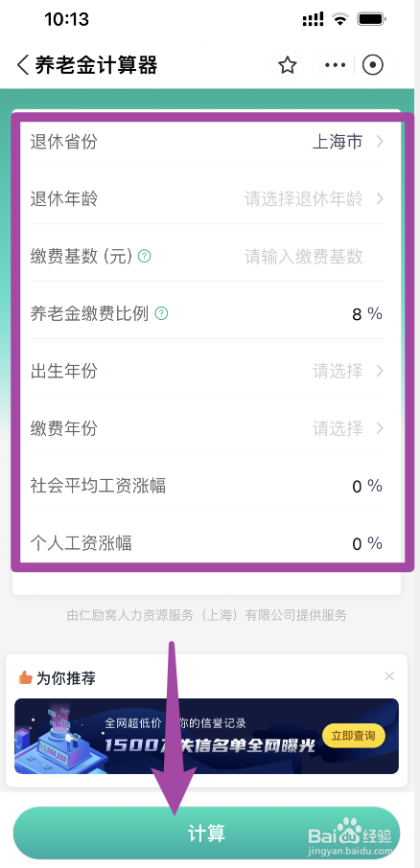Tap the yellow 立即查询 button
This screenshot has width=420, height=868.
pos(354,736)
